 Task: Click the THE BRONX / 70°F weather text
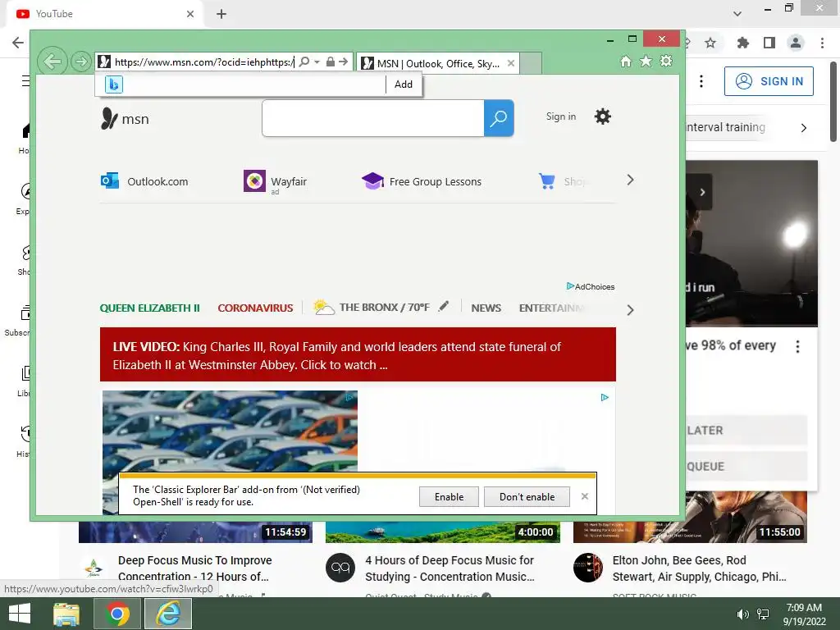[x=384, y=307]
